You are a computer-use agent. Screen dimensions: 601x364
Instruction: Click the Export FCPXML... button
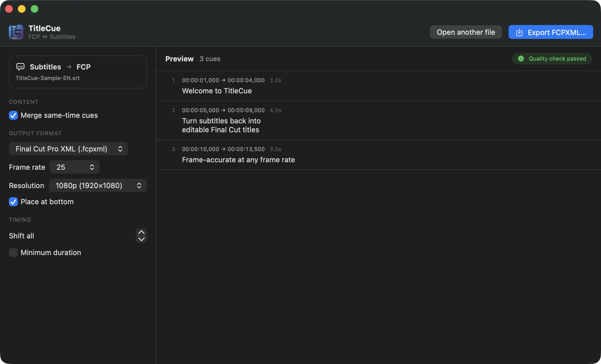tap(551, 32)
